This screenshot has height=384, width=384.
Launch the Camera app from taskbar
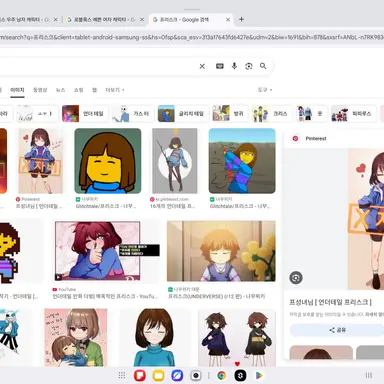[x=196, y=375]
